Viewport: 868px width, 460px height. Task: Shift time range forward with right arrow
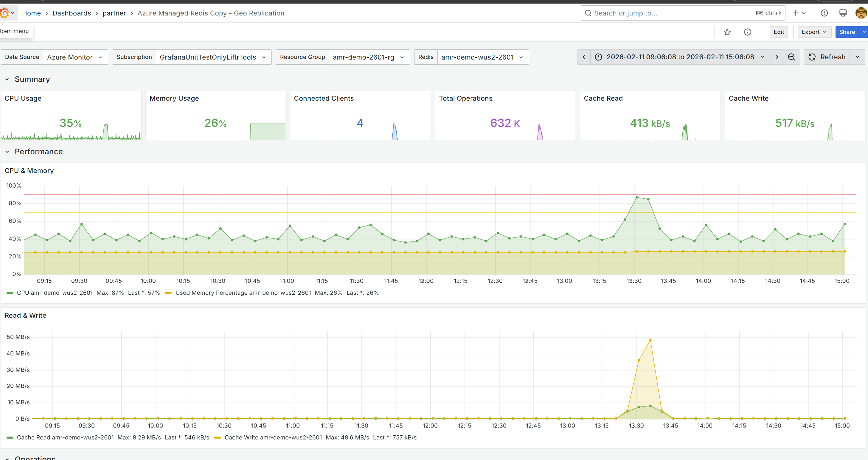777,57
